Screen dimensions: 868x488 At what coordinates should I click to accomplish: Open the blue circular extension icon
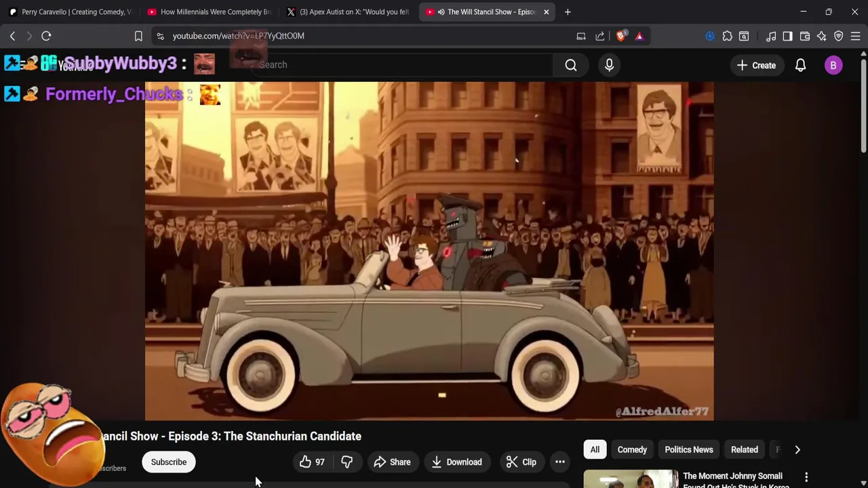coord(710,36)
